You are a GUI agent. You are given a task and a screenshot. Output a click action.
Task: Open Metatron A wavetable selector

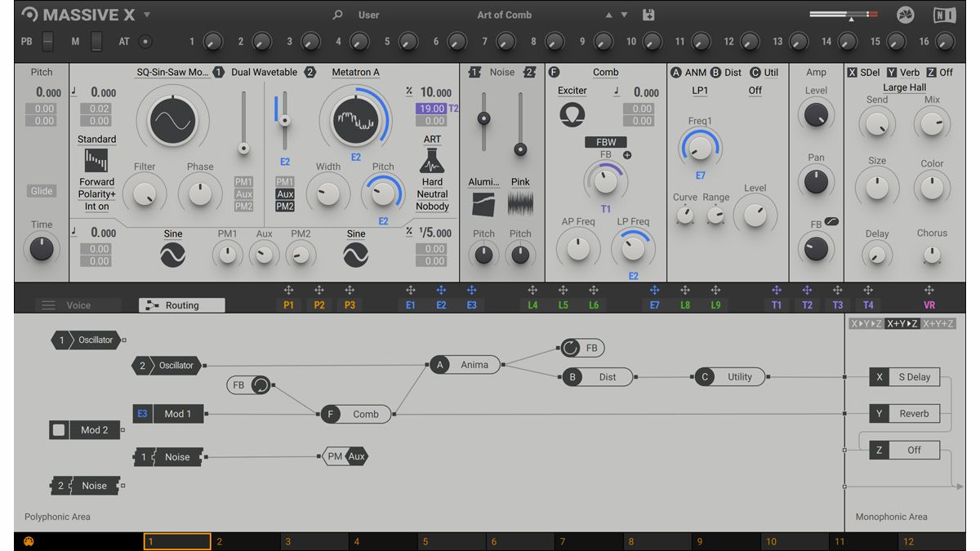pyautogui.click(x=355, y=72)
